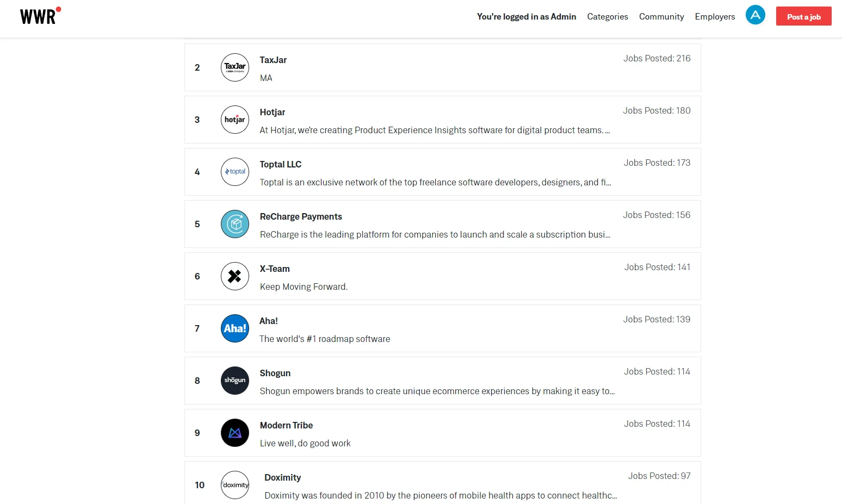Click 'Jobs Posted: 114' for Shogun

pos(657,371)
